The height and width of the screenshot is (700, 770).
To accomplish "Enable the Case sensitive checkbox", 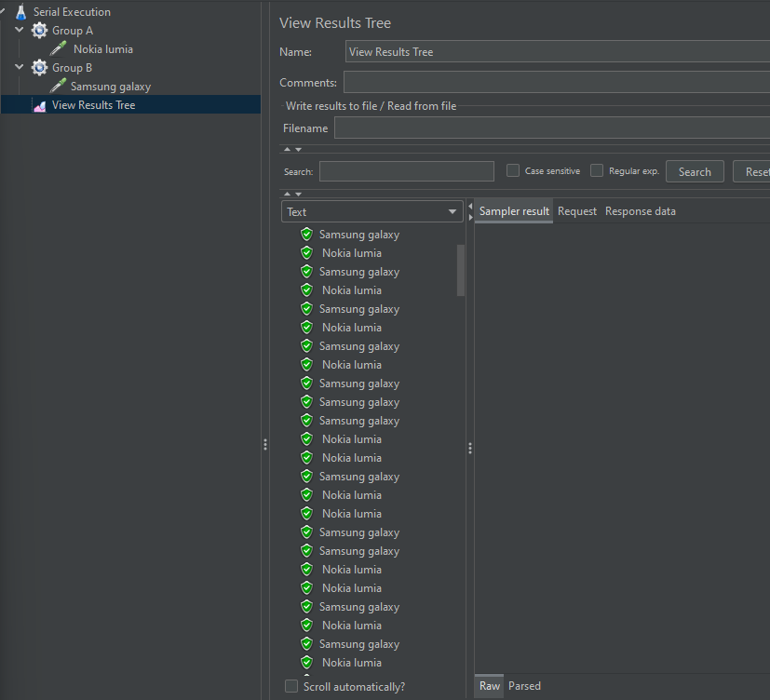I will (x=513, y=171).
